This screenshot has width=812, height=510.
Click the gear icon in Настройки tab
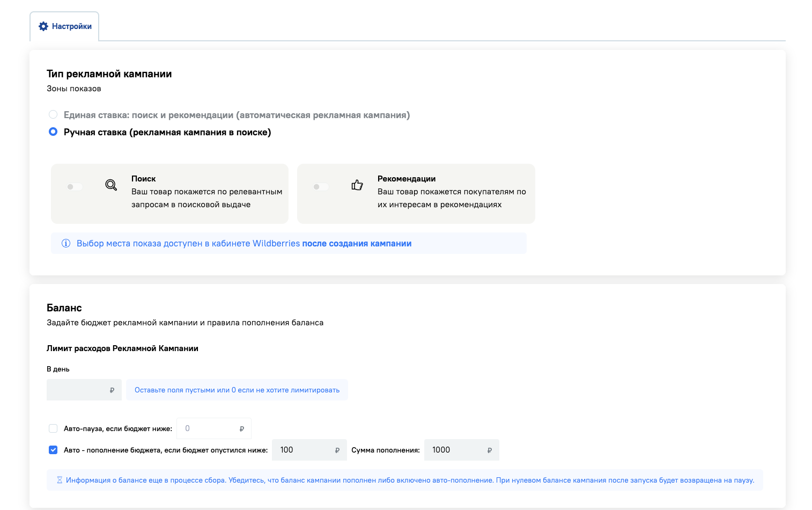tap(43, 26)
